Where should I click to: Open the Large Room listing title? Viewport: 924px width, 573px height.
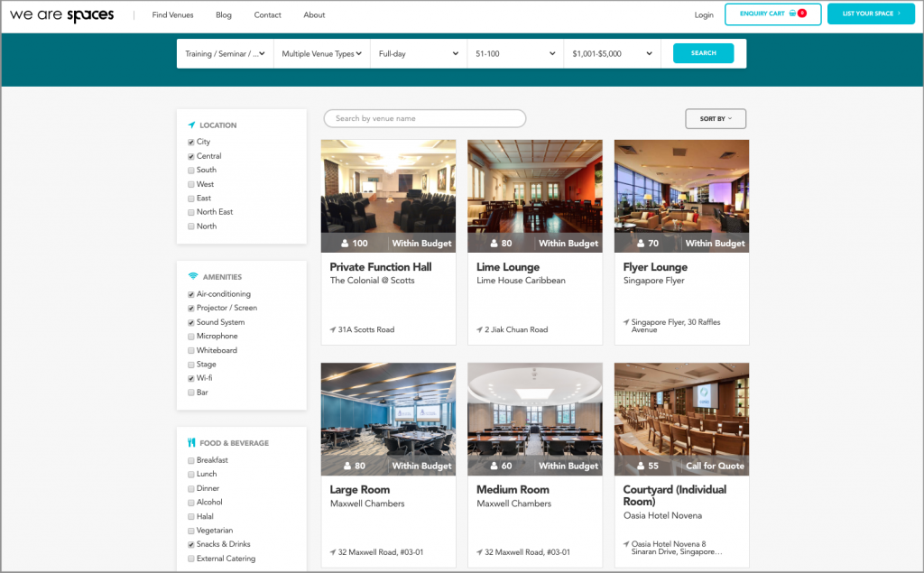coord(359,489)
